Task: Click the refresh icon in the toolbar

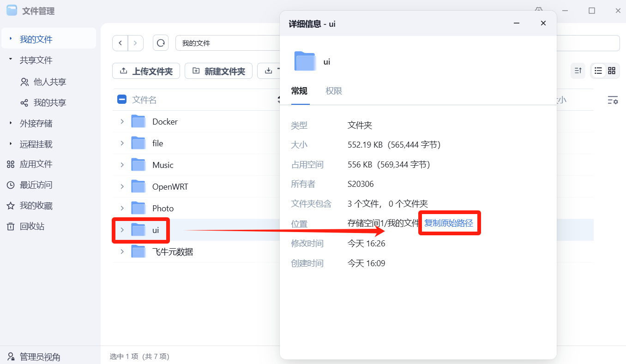Action: click(x=161, y=43)
